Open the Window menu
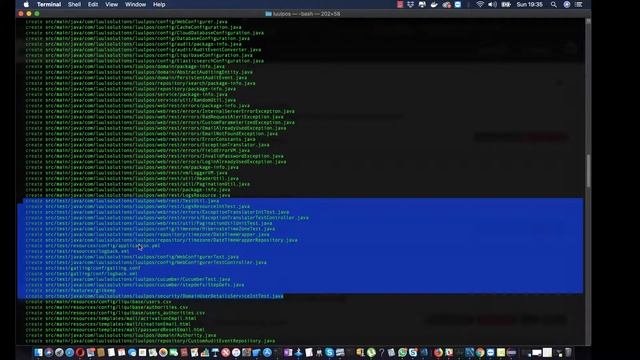Image resolution: width=640 pixels, height=360 pixels. click(136, 4)
